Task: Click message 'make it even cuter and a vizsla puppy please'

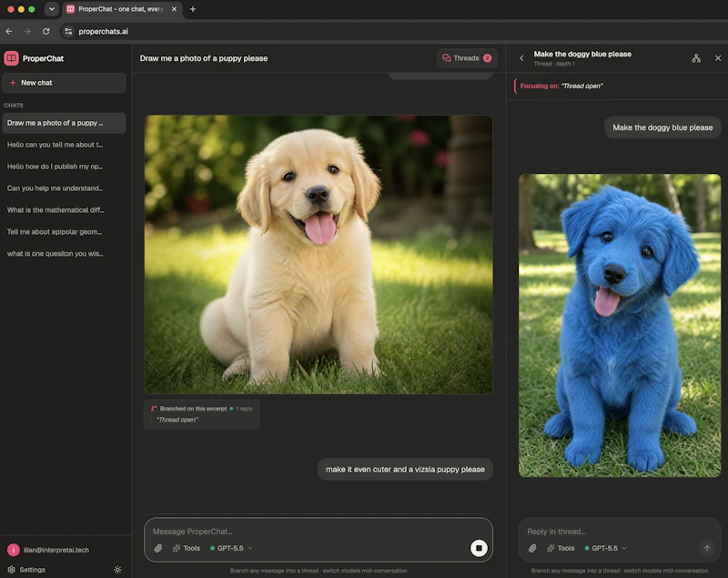Action: coord(405,470)
